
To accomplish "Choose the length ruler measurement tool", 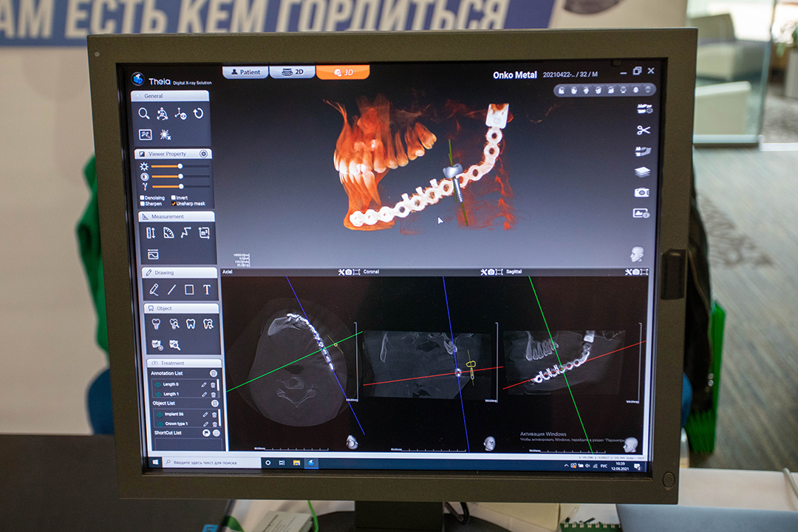I will point(151,233).
